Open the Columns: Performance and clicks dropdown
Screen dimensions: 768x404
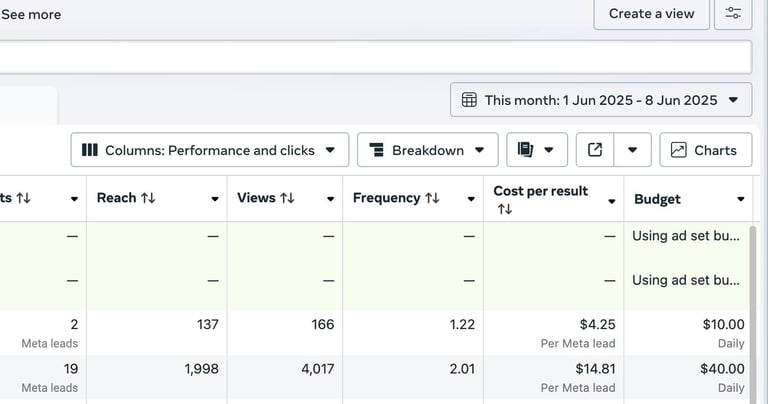(210, 150)
